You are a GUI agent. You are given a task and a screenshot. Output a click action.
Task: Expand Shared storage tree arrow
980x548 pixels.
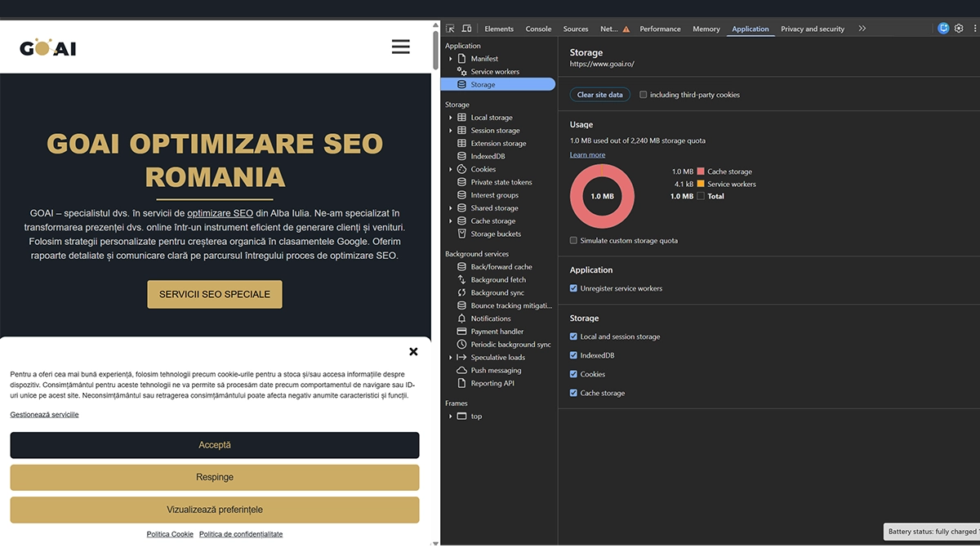(x=451, y=208)
